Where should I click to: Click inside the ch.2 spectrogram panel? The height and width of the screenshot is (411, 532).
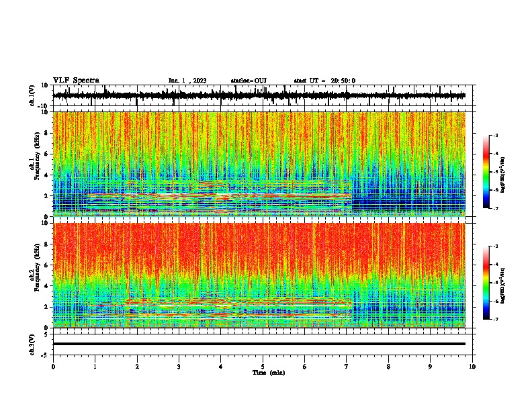point(259,275)
